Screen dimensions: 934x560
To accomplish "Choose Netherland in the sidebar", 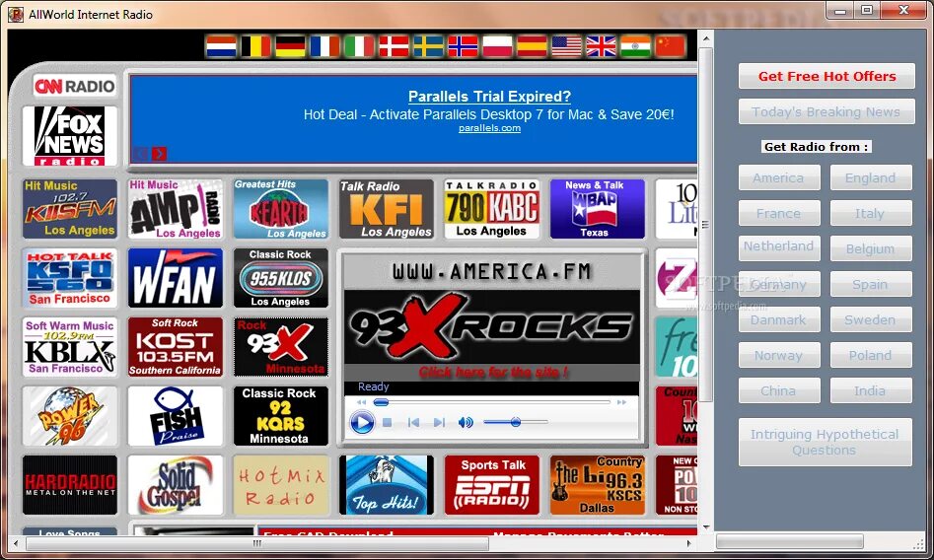I will (x=779, y=248).
